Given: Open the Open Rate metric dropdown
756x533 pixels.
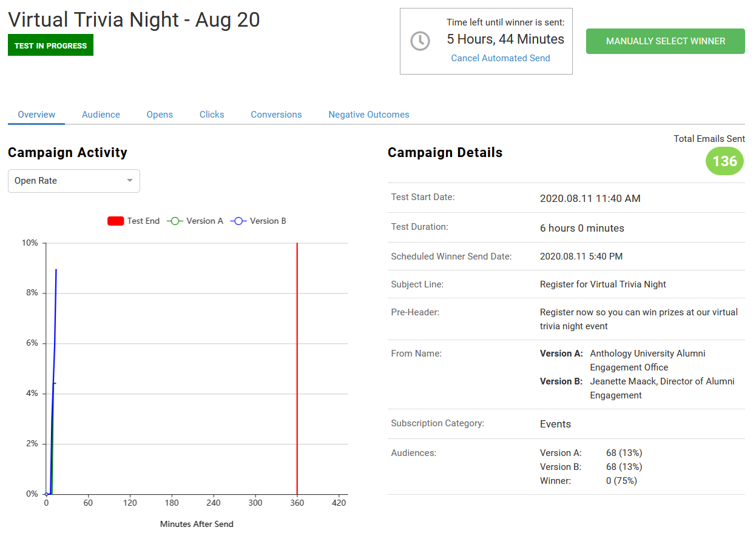Looking at the screenshot, I should 73,181.
